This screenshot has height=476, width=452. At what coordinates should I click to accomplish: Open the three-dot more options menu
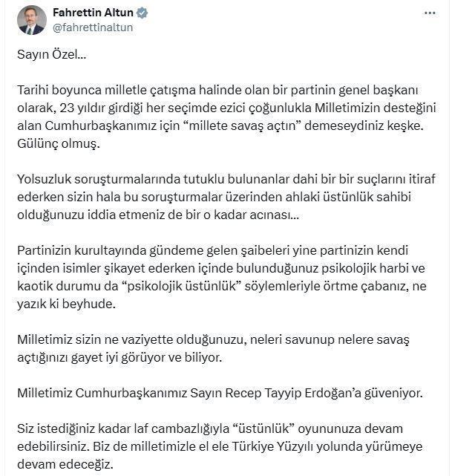(x=430, y=13)
